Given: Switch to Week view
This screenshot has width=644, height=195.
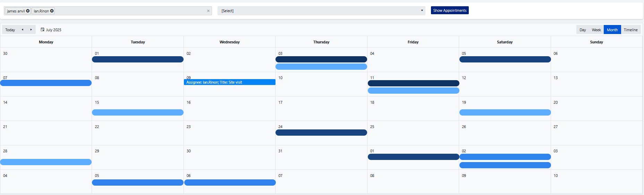Looking at the screenshot, I should tap(596, 30).
